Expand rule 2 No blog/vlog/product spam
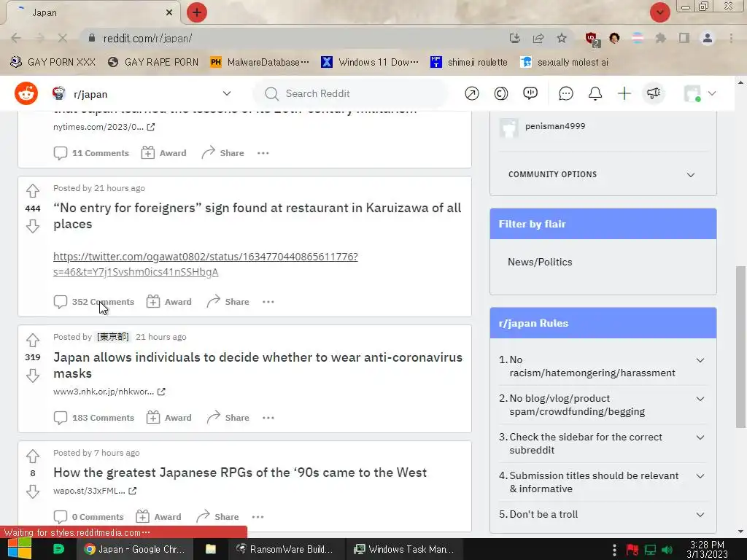The image size is (747, 560). 603,405
